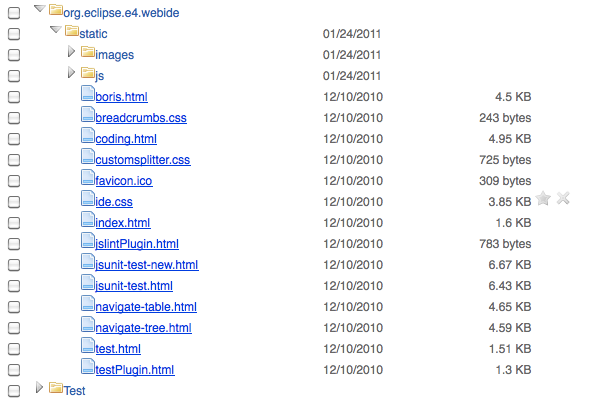Click the file icon next to favicon.ico
606x401 pixels.
88,179
